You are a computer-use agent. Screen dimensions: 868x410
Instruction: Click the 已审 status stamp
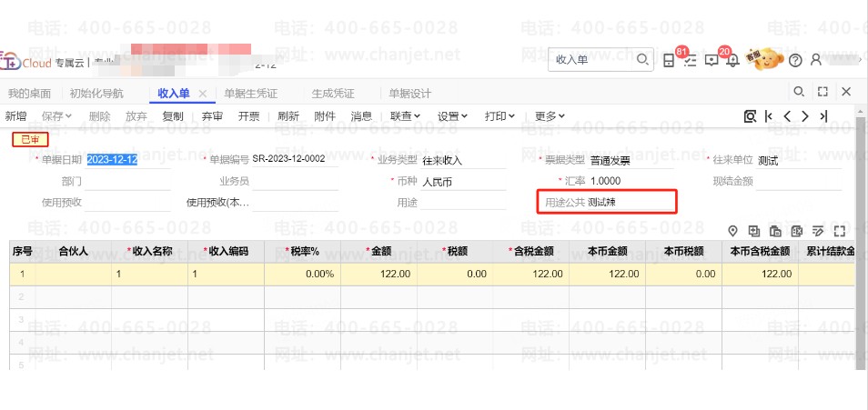[x=30, y=139]
